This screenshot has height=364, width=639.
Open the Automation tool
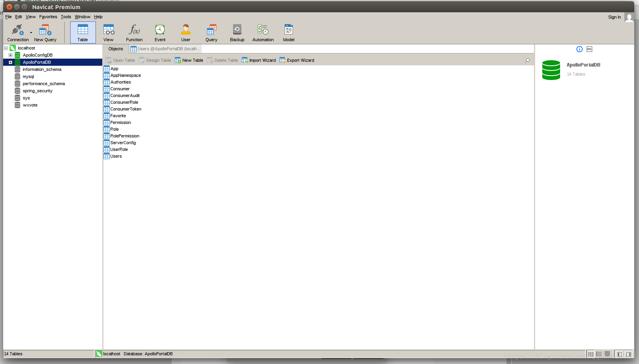263,32
